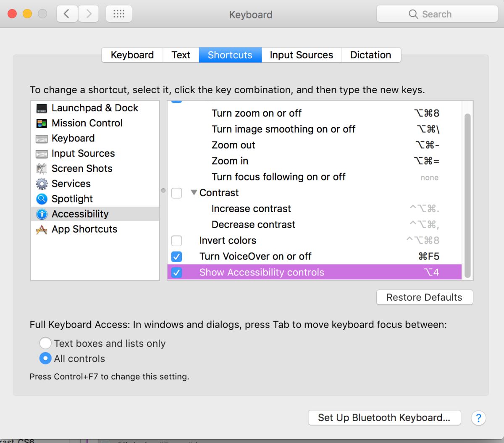Uncheck Turn VoiceOver on or off
Image resolution: width=504 pixels, height=443 pixels.
(x=177, y=257)
